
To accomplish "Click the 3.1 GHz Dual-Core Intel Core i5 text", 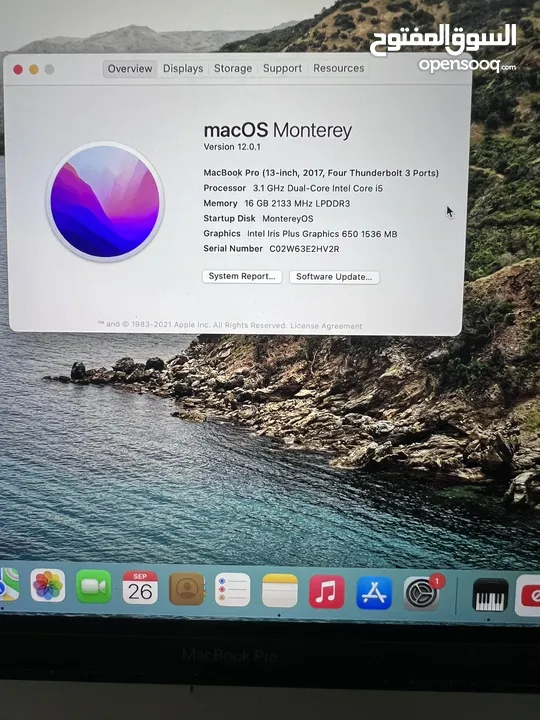I will pyautogui.click(x=318, y=188).
